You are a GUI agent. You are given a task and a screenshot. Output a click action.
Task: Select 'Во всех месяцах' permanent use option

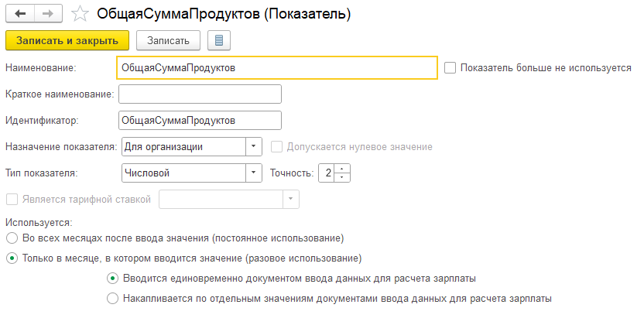pos(11,238)
